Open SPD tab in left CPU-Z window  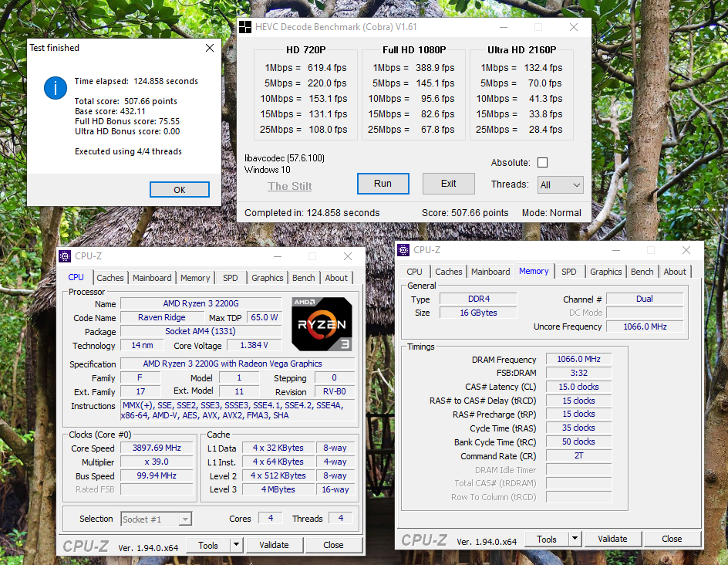tap(231, 278)
